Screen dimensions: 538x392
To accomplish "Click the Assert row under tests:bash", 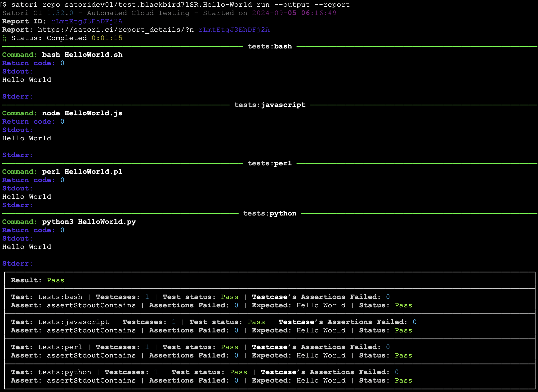I will coord(212,305).
